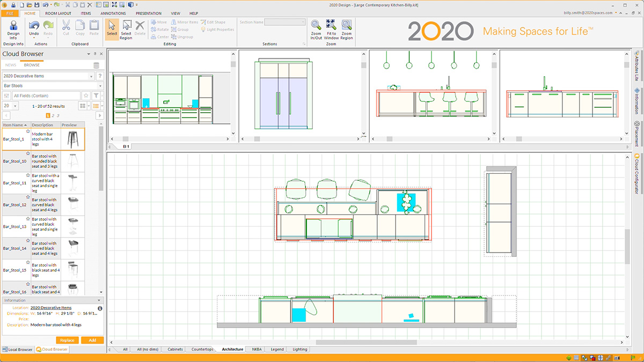Open the Bar Stools category dropdown
Screen dimensions: 644x362
pyautogui.click(x=100, y=86)
